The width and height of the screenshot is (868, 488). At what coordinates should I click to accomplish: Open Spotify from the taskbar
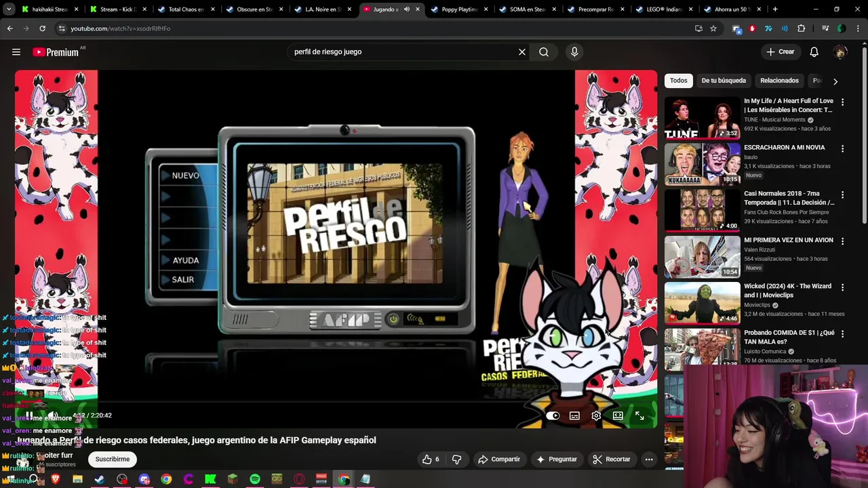[255, 479]
